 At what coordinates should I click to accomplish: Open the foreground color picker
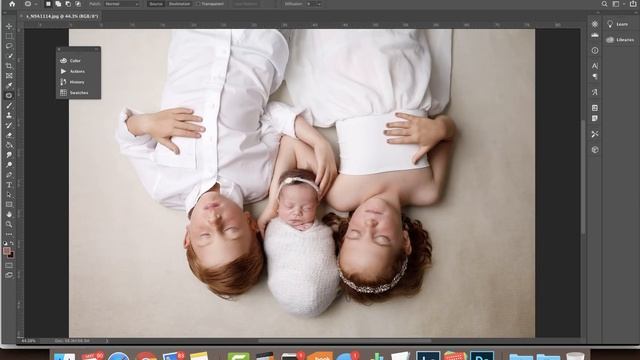(x=7, y=251)
